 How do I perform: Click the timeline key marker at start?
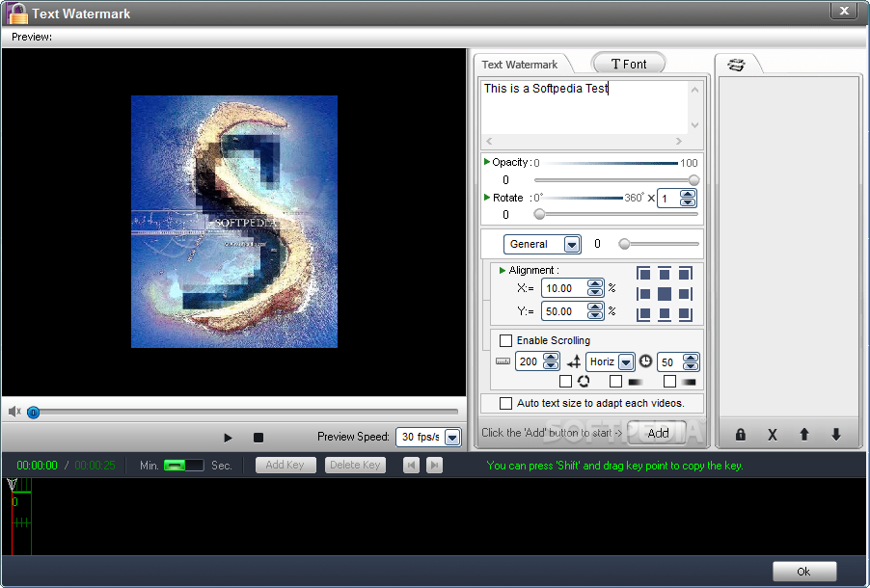tap(12, 486)
